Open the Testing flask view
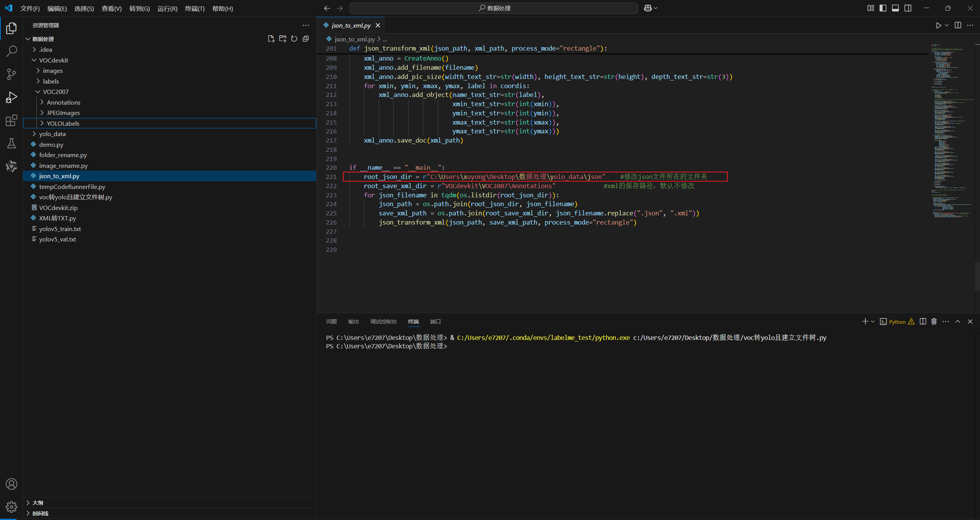This screenshot has width=980, height=520. pos(11,144)
